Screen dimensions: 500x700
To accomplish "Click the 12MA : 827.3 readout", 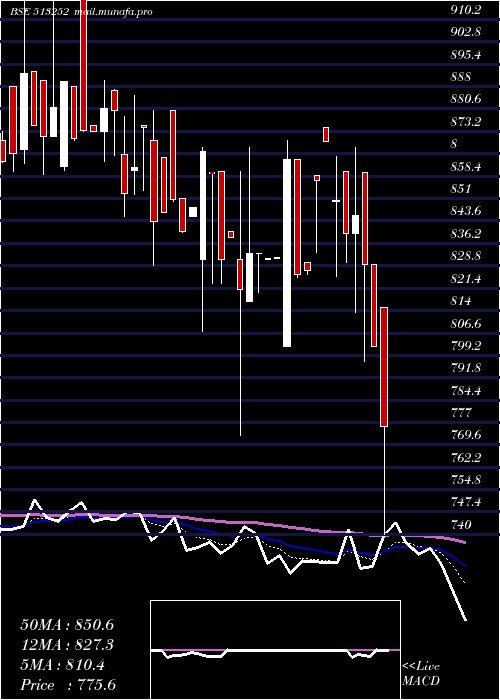I will (x=67, y=645).
